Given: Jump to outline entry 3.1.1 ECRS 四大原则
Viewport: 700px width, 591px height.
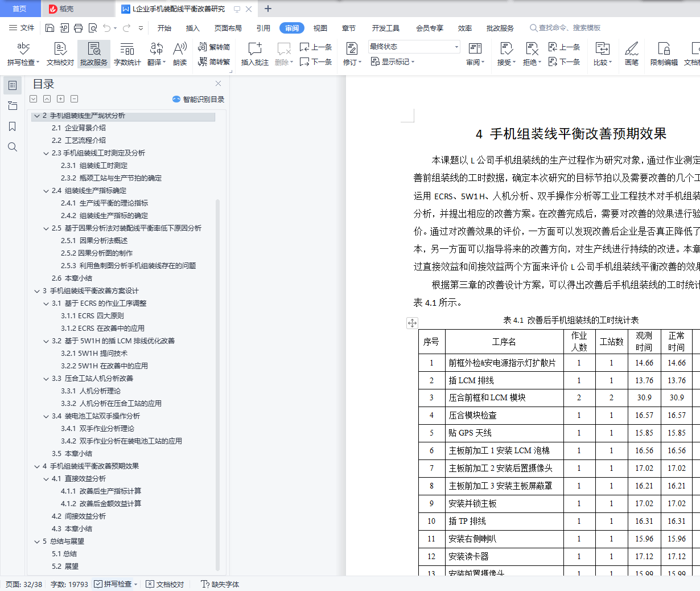Looking at the screenshot, I should pyautogui.click(x=92, y=316).
